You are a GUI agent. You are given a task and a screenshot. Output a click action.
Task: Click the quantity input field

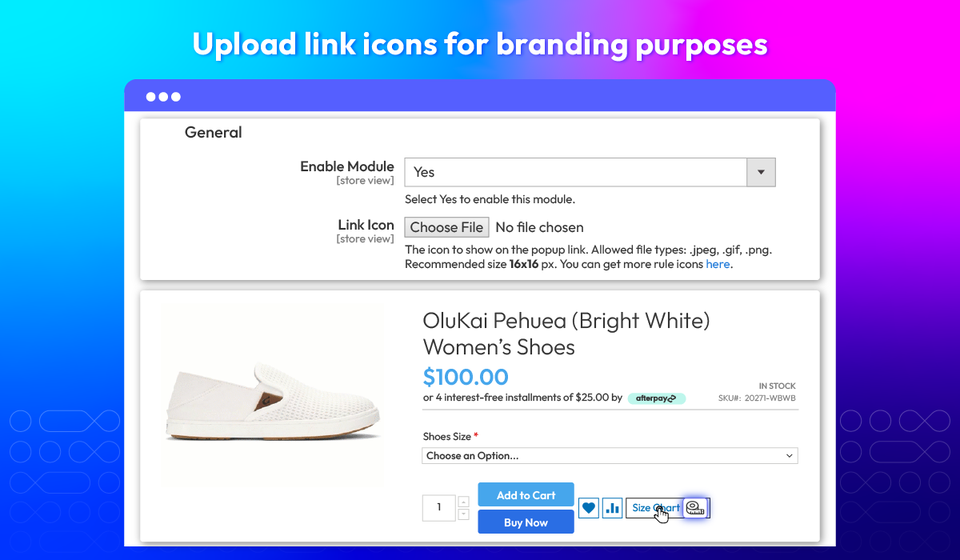pos(439,507)
